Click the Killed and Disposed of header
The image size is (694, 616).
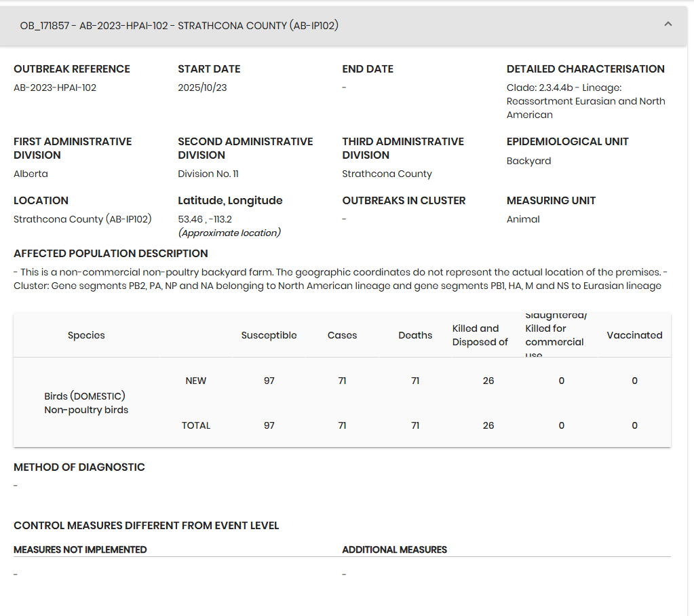coord(480,335)
